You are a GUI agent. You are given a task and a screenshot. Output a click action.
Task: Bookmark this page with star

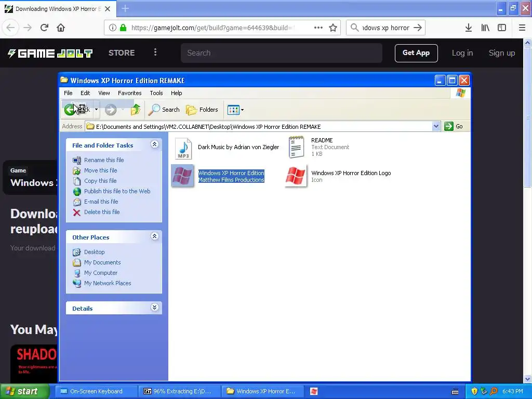pyautogui.click(x=333, y=28)
